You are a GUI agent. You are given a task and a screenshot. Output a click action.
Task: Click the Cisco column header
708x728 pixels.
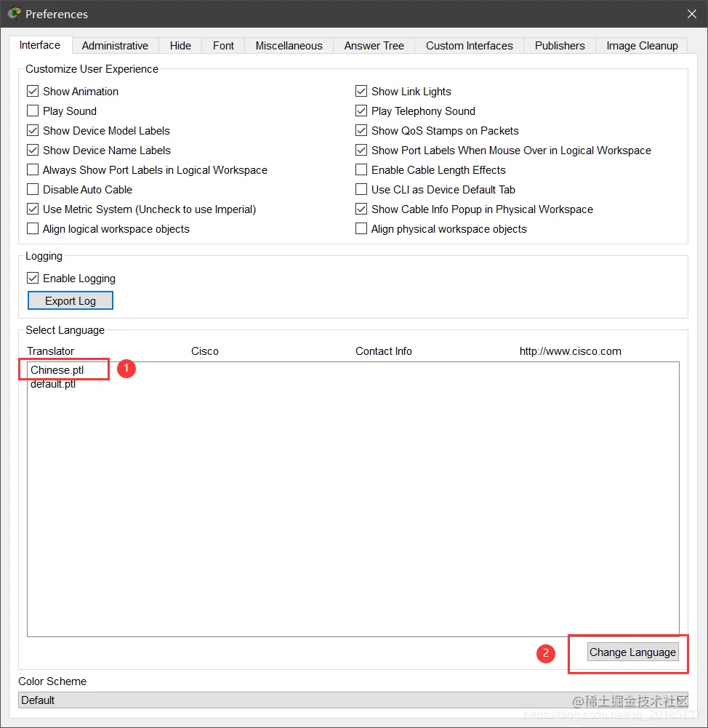(x=204, y=351)
